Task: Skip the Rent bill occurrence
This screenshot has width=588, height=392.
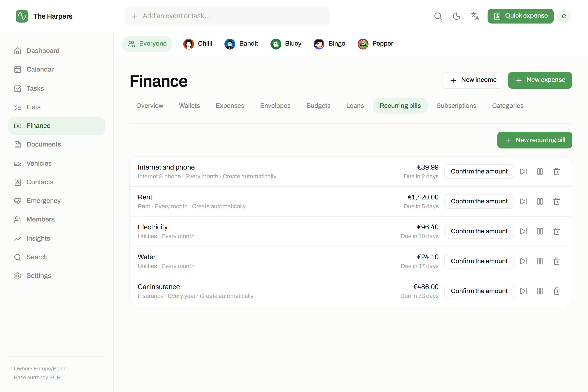Action: tap(523, 201)
